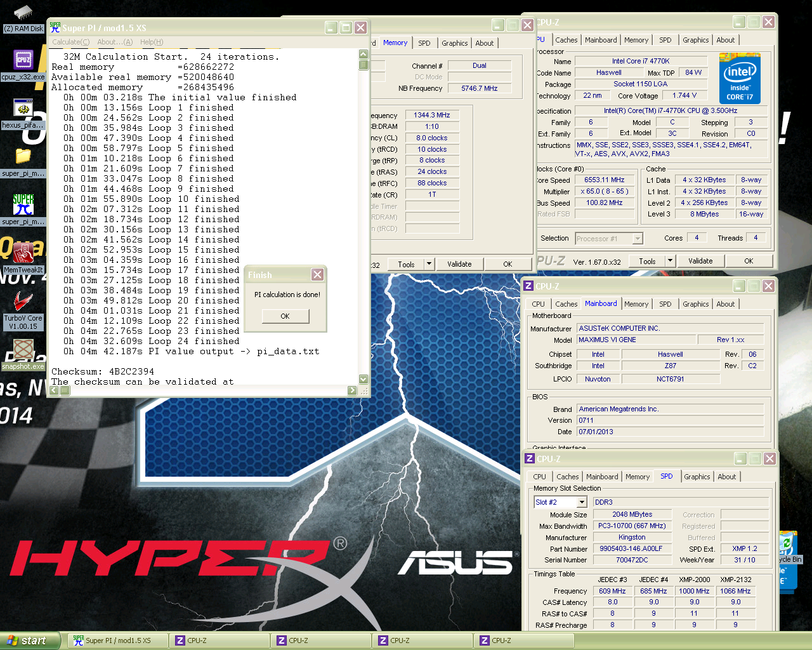Open Memory tab in Mainboard window
This screenshot has width=812, height=650.
636,304
